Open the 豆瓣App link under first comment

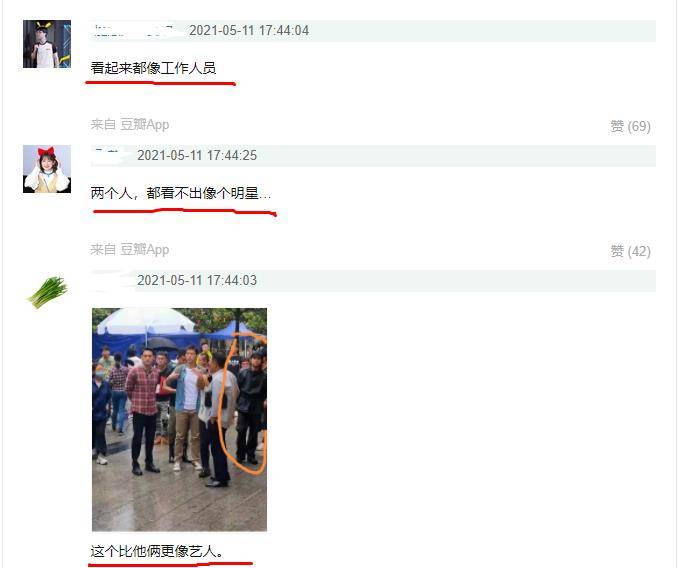coord(144,124)
